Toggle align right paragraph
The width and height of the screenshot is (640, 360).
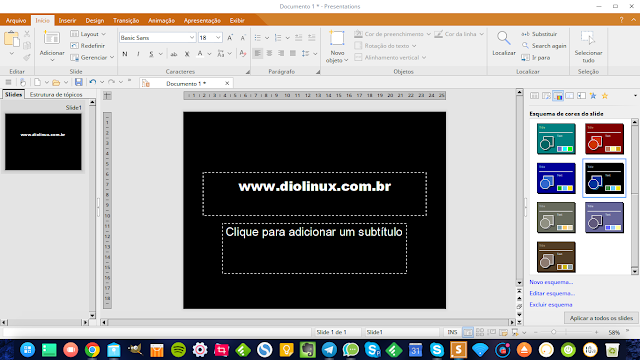pyautogui.click(x=281, y=53)
